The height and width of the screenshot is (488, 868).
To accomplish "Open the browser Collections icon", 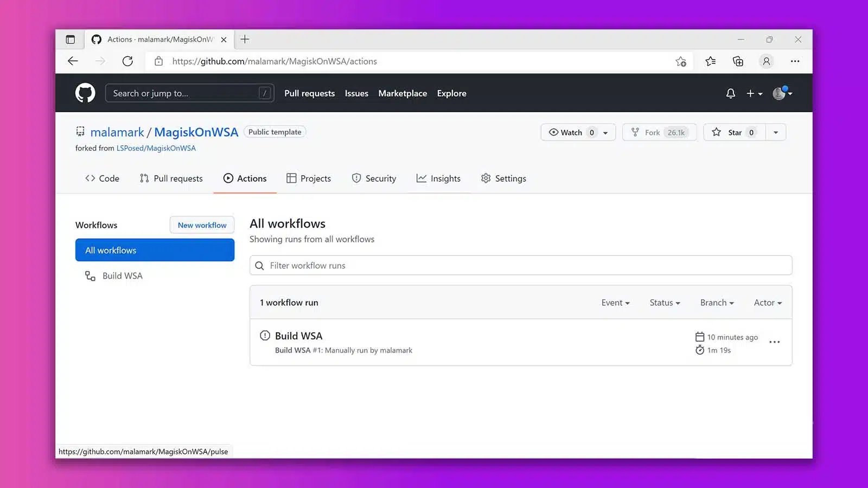I will pyautogui.click(x=738, y=61).
